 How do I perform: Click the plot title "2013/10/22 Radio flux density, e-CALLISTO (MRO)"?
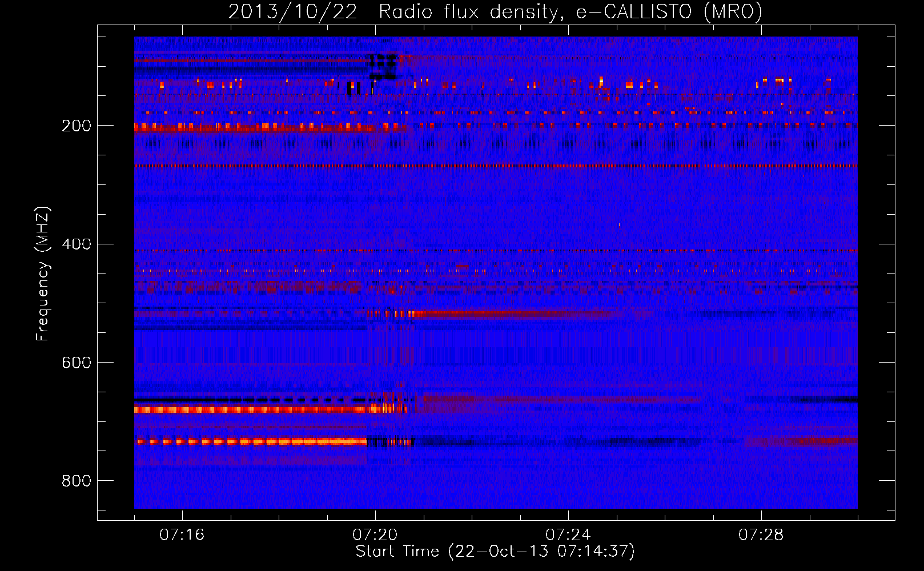(x=495, y=11)
